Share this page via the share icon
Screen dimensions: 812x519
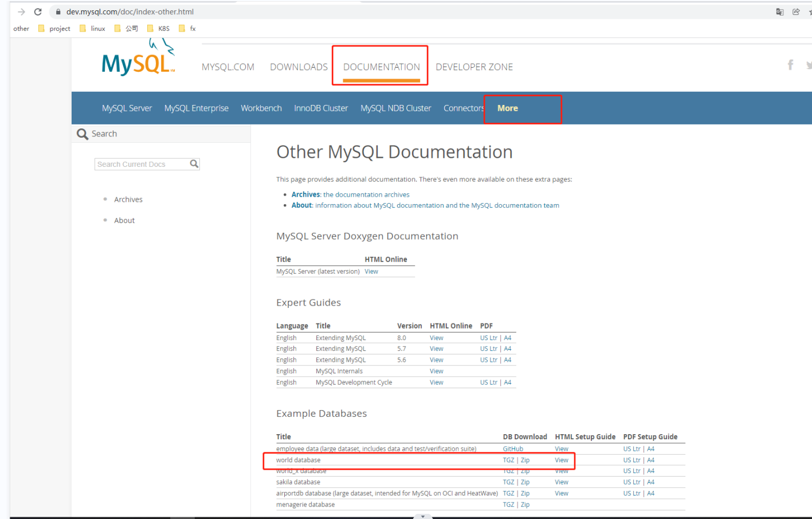pyautogui.click(x=796, y=11)
